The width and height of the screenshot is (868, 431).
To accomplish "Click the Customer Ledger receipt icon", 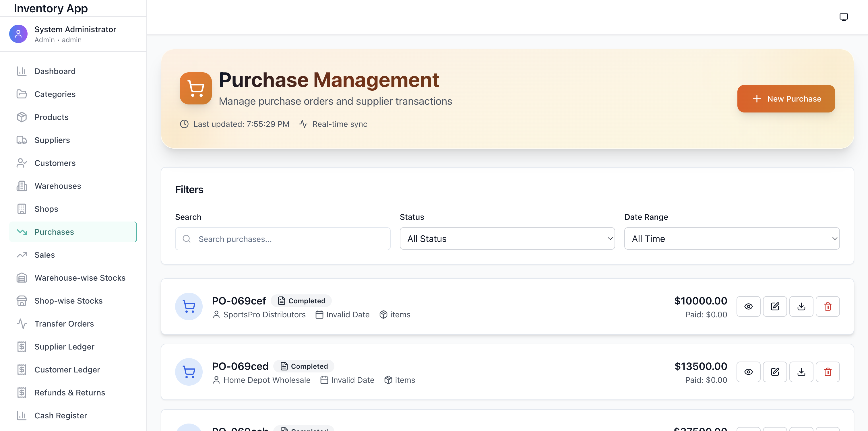I will pos(22,369).
